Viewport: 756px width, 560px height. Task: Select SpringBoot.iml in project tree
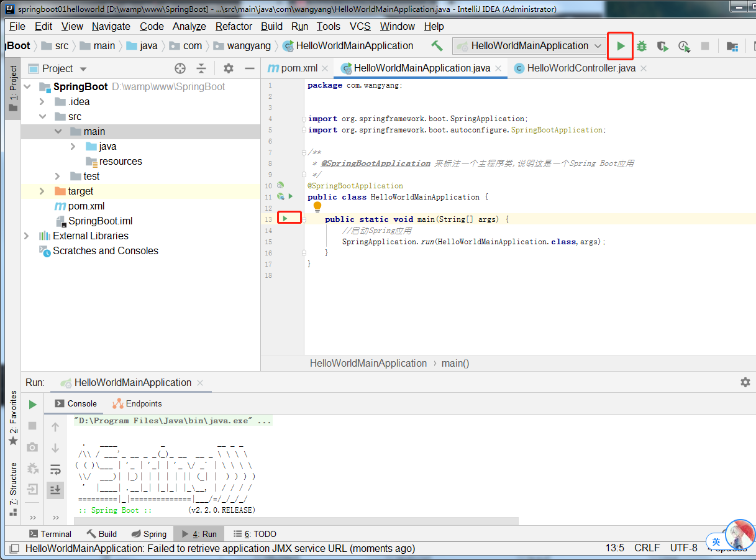(94, 221)
